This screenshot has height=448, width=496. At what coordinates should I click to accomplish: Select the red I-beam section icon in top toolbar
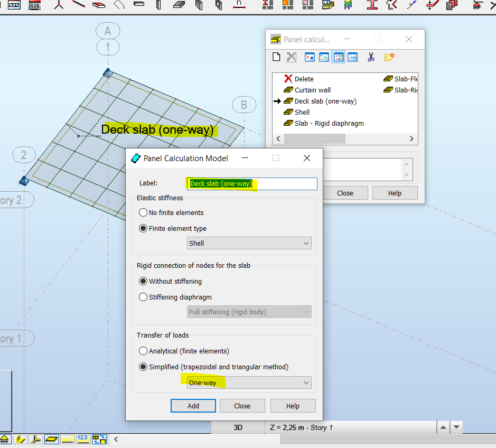click(371, 5)
